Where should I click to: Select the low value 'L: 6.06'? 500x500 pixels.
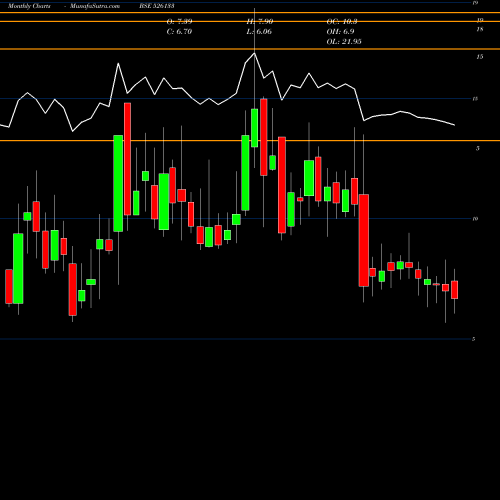259,32
